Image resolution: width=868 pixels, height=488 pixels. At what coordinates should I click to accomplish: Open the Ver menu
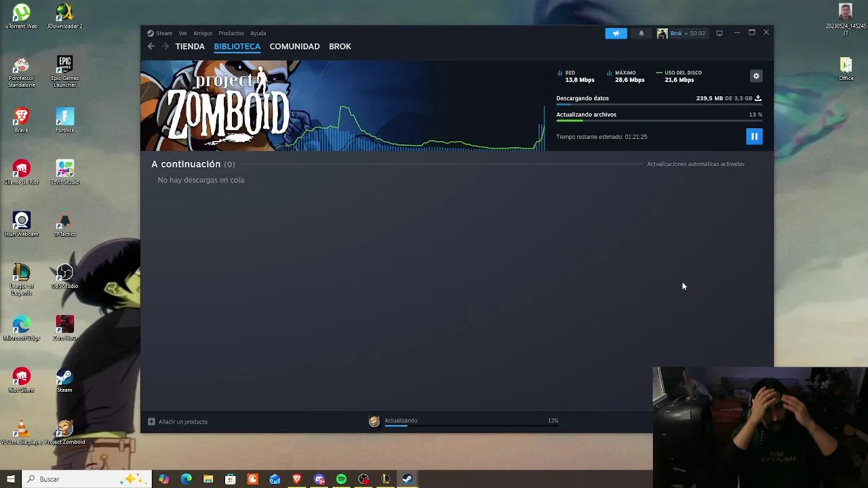click(x=182, y=33)
